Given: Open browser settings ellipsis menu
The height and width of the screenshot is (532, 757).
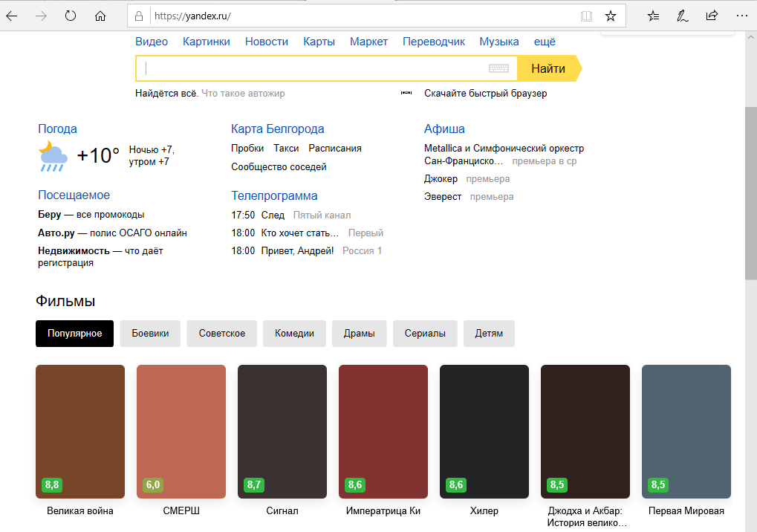Looking at the screenshot, I should pos(741,16).
